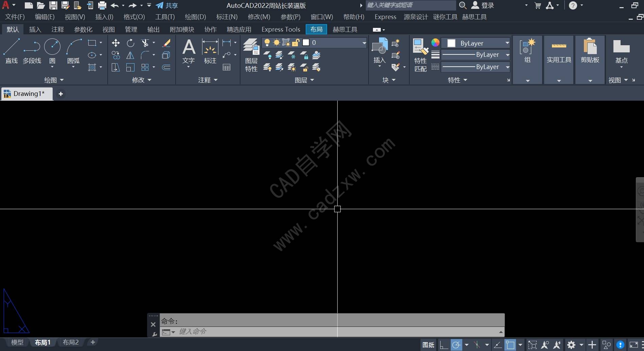Viewport: 644px width, 351px height.
Task: Toggle paper space (图纸) status button
Action: [428, 345]
